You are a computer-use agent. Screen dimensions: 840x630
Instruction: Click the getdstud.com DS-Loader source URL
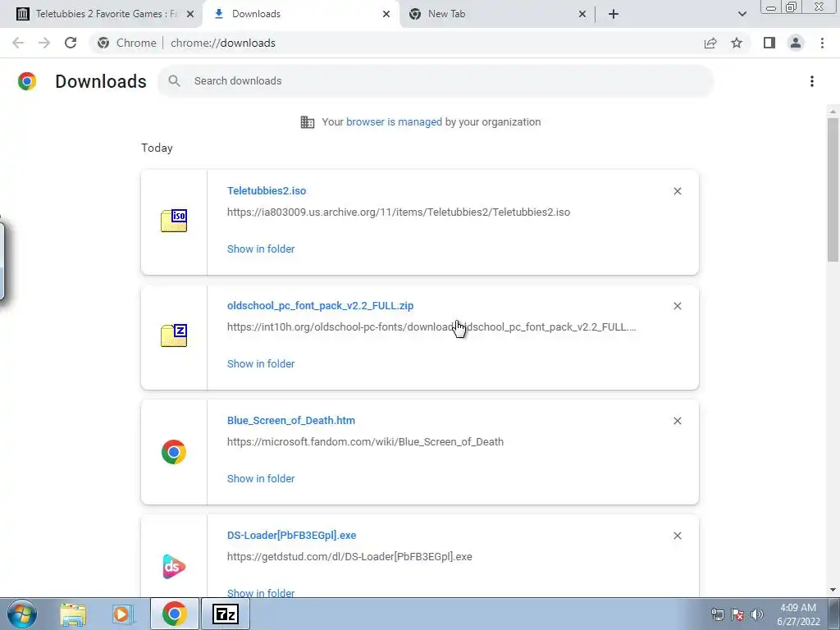(349, 557)
